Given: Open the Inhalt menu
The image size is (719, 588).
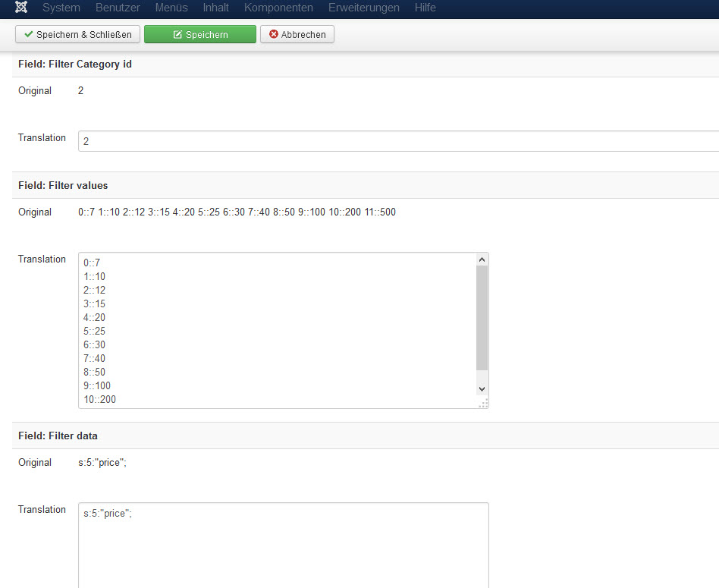Looking at the screenshot, I should (x=216, y=8).
